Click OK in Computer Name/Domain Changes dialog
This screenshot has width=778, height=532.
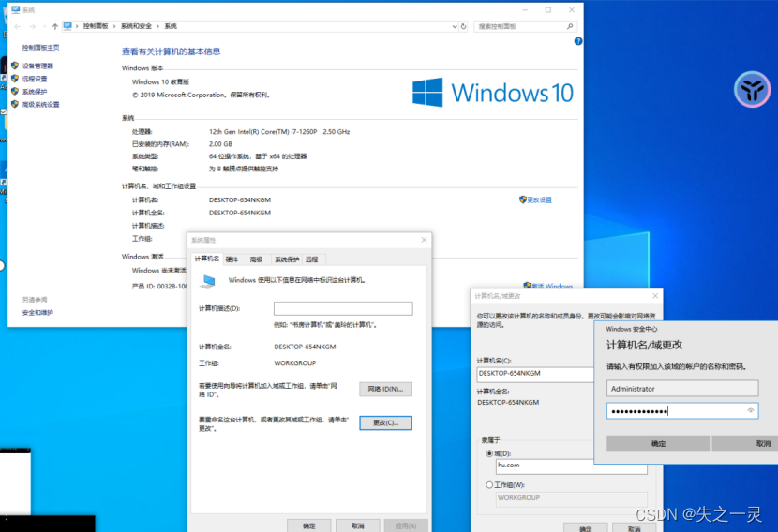[586, 528]
